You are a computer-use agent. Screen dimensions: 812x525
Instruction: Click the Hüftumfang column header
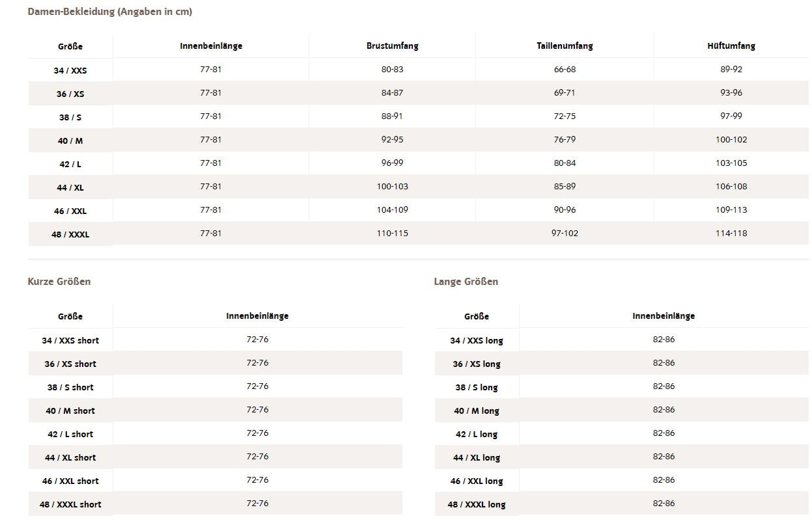click(731, 46)
